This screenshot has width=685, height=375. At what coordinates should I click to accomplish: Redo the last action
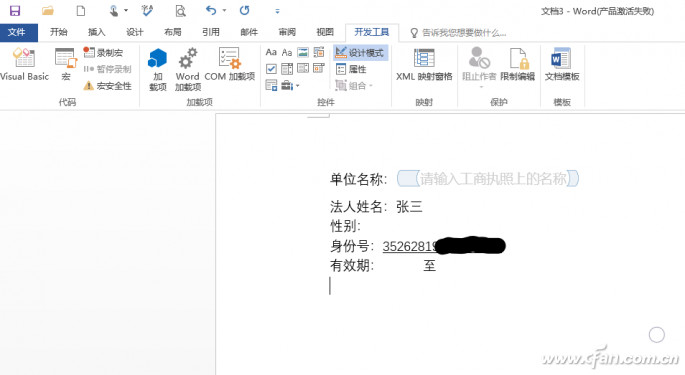pyautogui.click(x=245, y=10)
